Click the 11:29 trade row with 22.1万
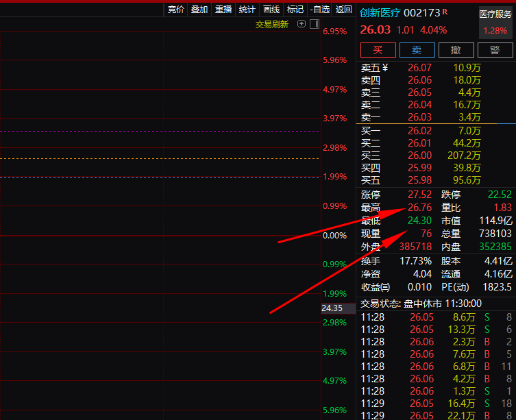The width and height of the screenshot is (516, 420). coord(436,415)
